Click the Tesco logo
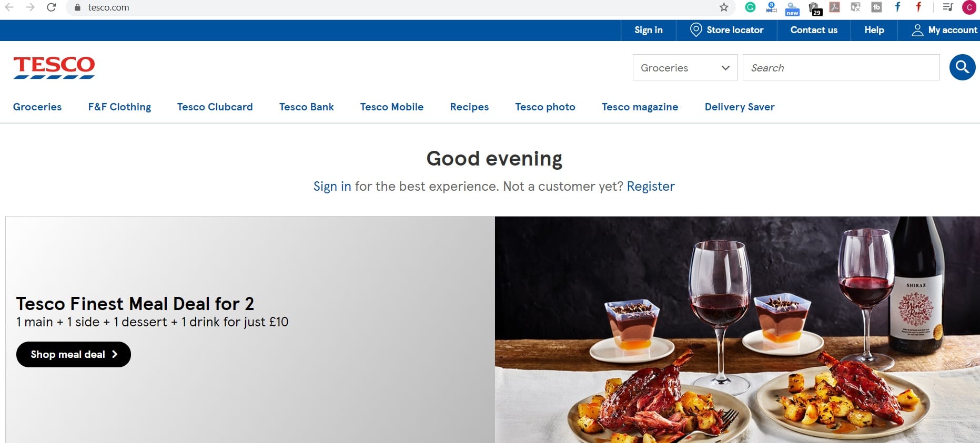This screenshot has height=443, width=980. (54, 67)
